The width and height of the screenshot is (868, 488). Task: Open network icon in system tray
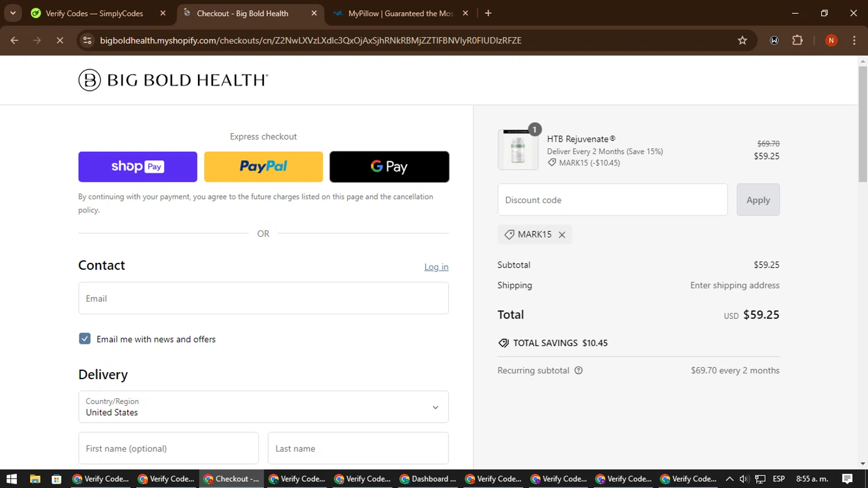click(x=760, y=479)
